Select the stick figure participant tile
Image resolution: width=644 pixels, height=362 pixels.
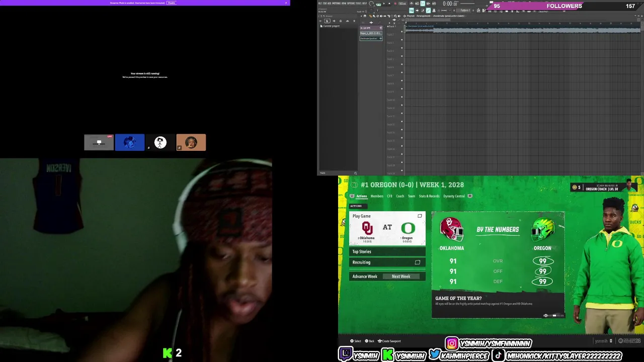click(160, 142)
